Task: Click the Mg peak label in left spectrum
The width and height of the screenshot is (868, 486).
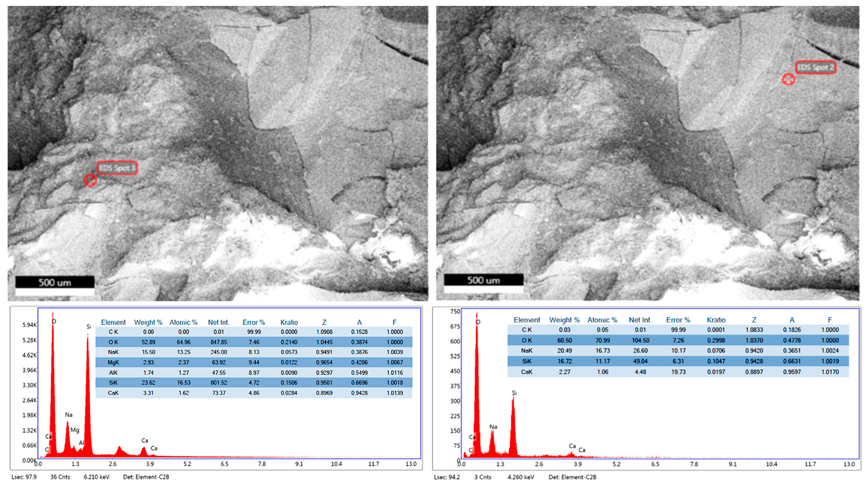Action: coord(75,430)
